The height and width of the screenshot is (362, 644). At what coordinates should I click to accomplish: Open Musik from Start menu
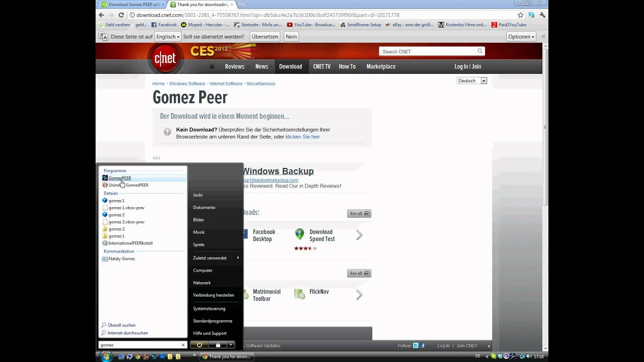199,232
